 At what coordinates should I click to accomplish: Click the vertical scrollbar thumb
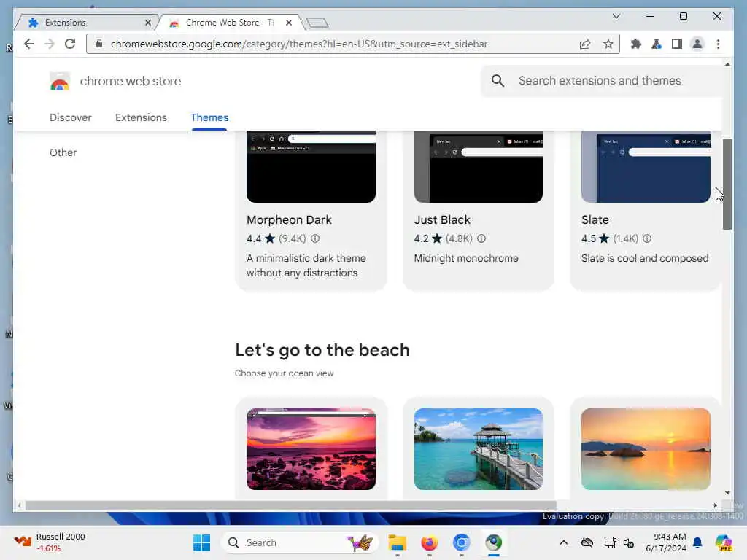click(x=727, y=184)
